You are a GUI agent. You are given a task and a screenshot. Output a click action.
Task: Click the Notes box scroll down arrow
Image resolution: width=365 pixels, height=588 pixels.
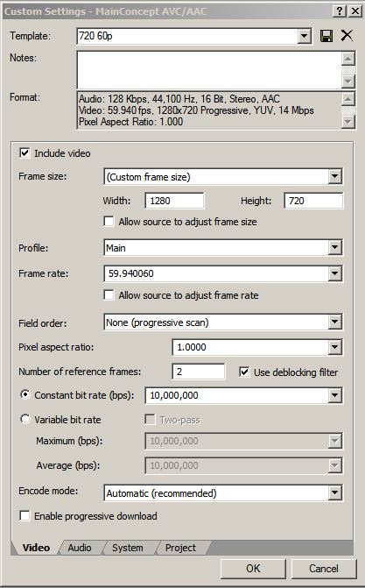pyautogui.click(x=348, y=81)
